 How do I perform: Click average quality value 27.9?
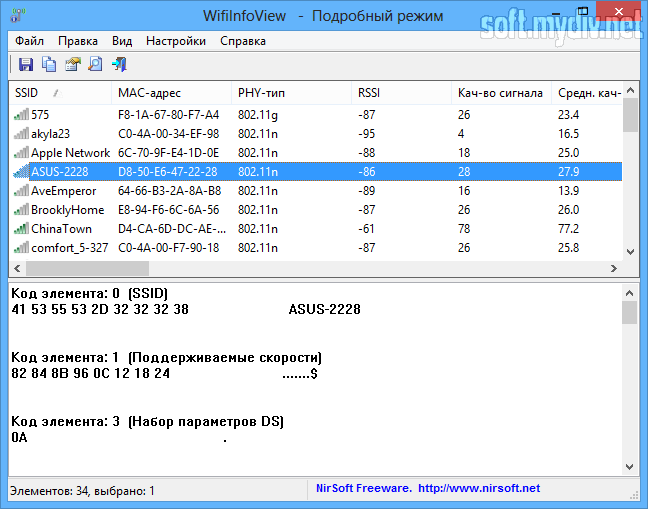(x=569, y=171)
